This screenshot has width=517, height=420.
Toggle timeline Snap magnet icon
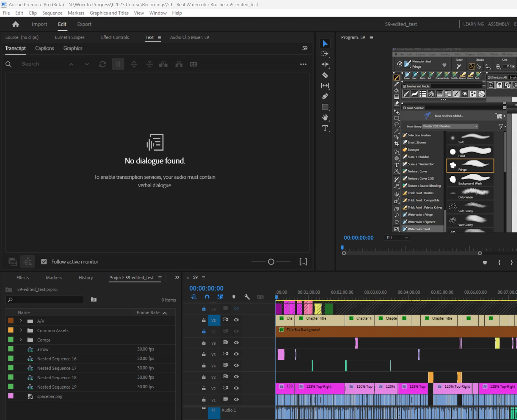click(x=207, y=297)
